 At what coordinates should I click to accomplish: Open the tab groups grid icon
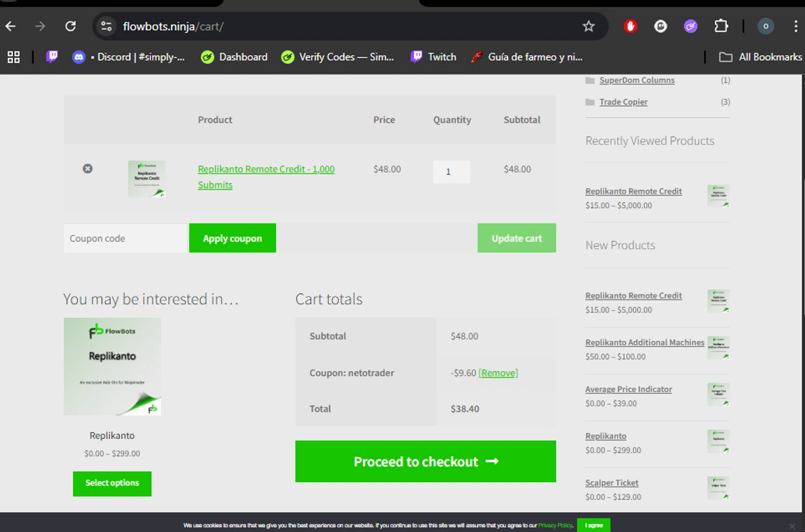pos(13,57)
